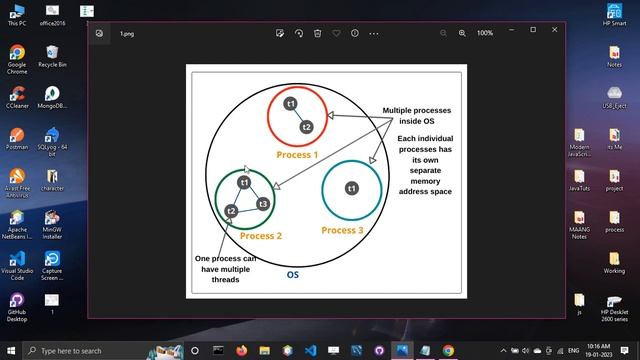Select Recycle Bin desktop icon
This screenshot has height=360, width=640.
[52, 56]
